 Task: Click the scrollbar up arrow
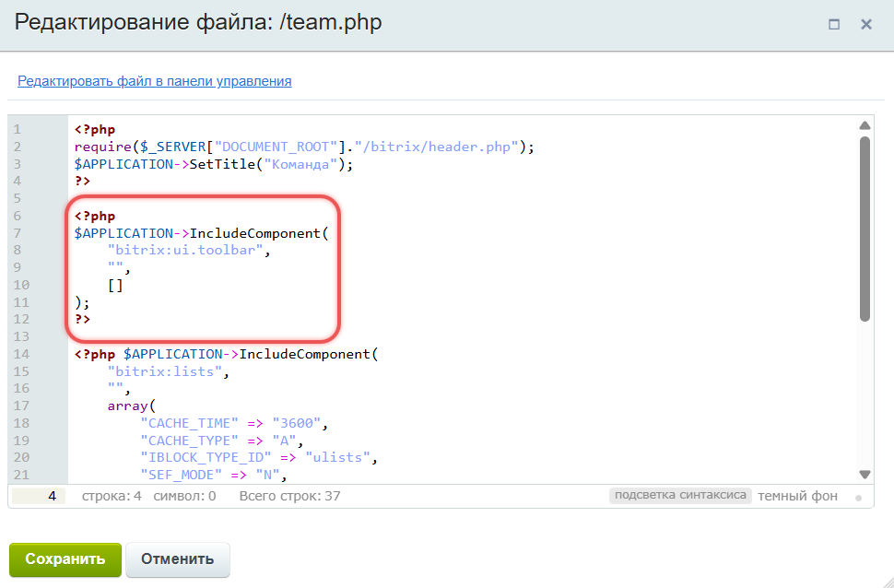[865, 125]
